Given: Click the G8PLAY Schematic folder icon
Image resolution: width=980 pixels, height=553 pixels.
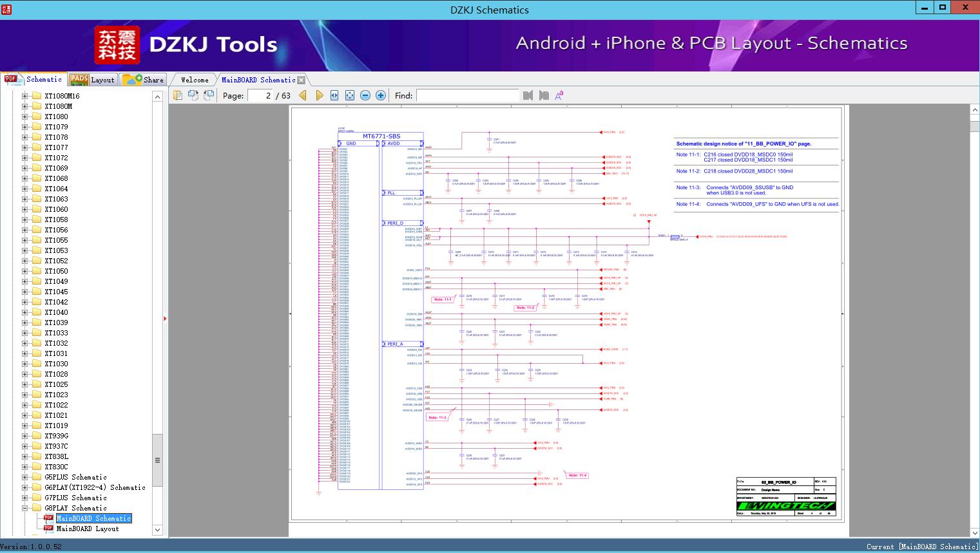Looking at the screenshot, I should [x=37, y=508].
